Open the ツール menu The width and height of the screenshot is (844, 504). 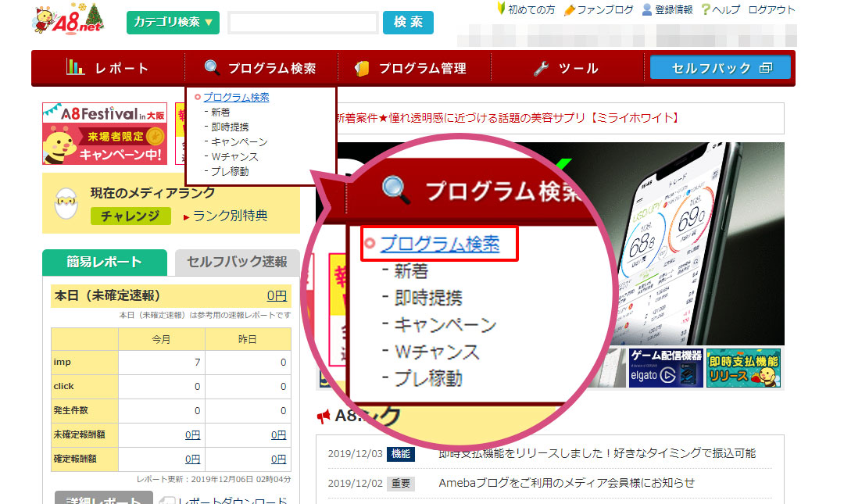pyautogui.click(x=567, y=69)
